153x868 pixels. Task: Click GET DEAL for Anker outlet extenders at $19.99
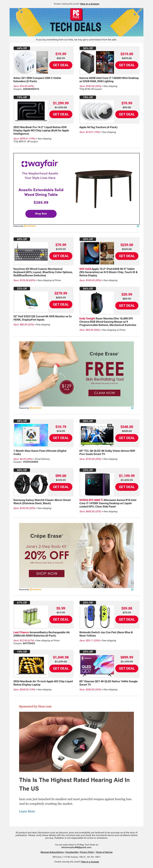pos(61,65)
